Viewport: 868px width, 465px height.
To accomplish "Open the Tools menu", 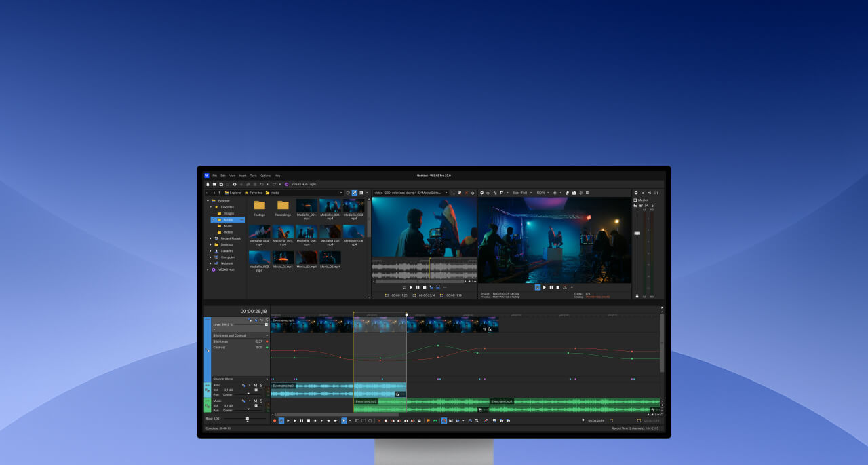I will click(x=253, y=176).
